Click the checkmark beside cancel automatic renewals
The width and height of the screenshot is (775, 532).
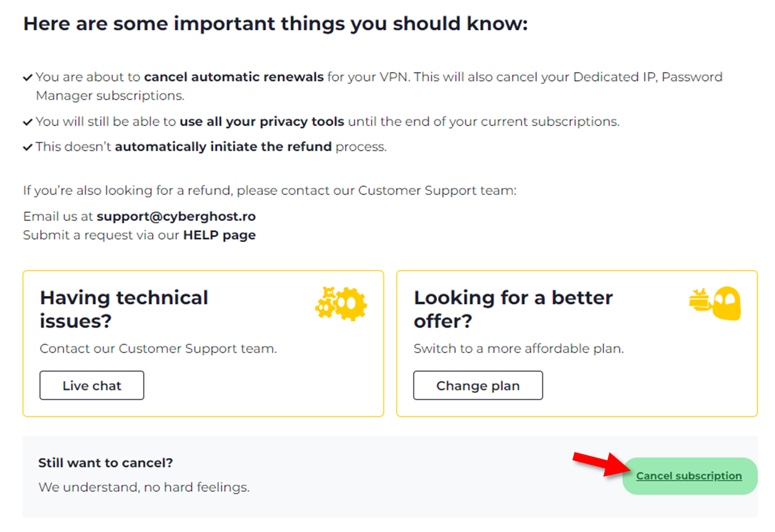pos(28,78)
